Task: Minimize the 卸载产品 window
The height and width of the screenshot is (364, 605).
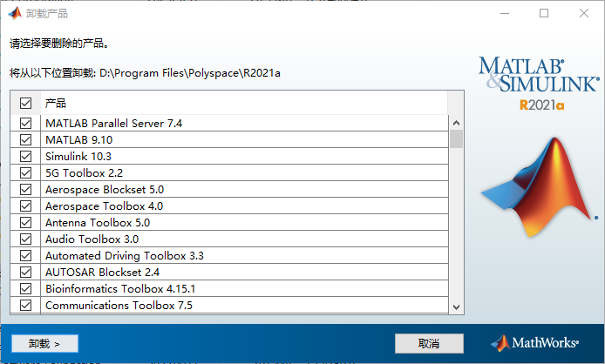Action: (x=505, y=13)
